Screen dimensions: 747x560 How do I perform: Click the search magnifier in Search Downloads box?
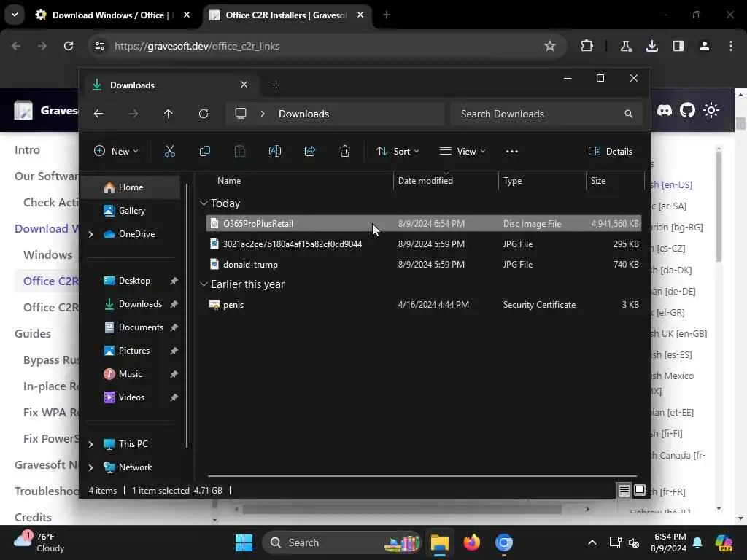pos(628,114)
